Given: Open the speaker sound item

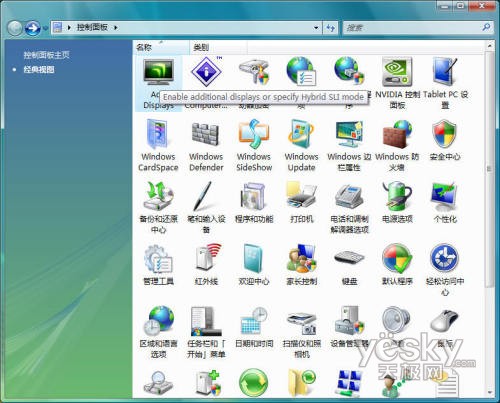Looking at the screenshot, I should (396, 327).
